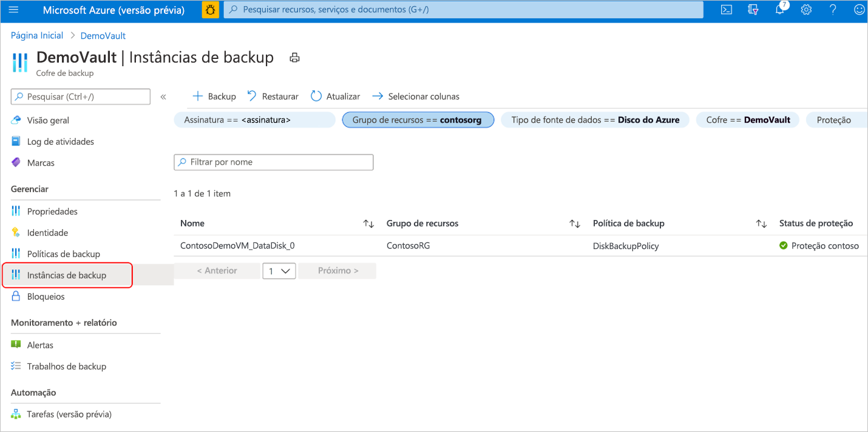The width and height of the screenshot is (868, 432).
Task: Open portal settings gear
Action: click(806, 10)
